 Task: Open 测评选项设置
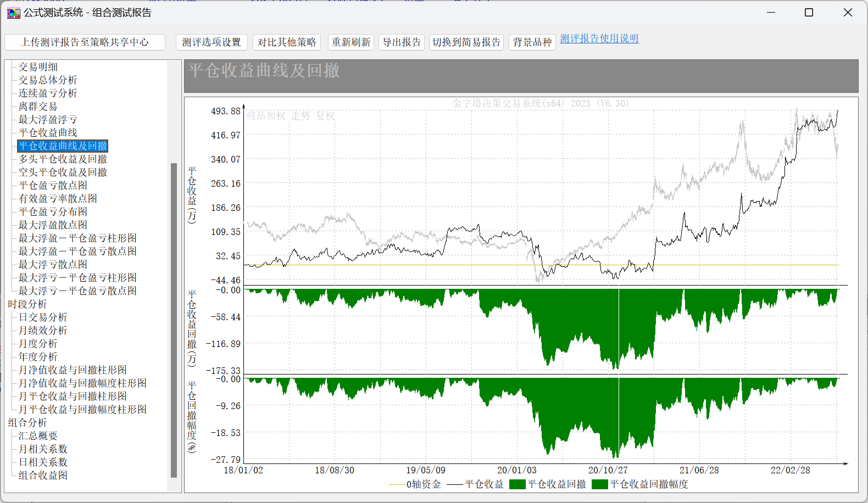click(x=211, y=42)
